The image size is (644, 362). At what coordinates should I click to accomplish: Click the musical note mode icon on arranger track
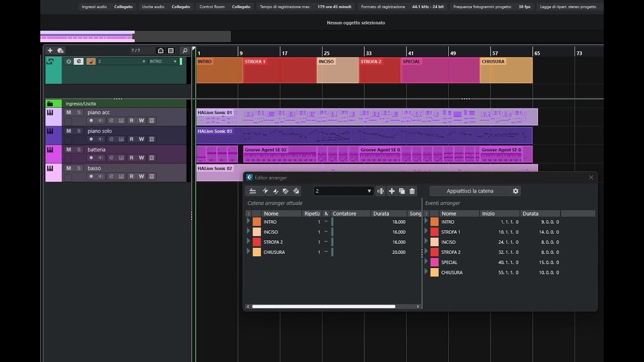pos(91,61)
